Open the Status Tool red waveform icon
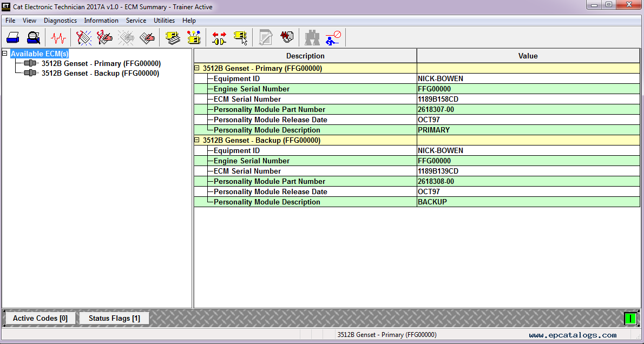 tap(58, 38)
